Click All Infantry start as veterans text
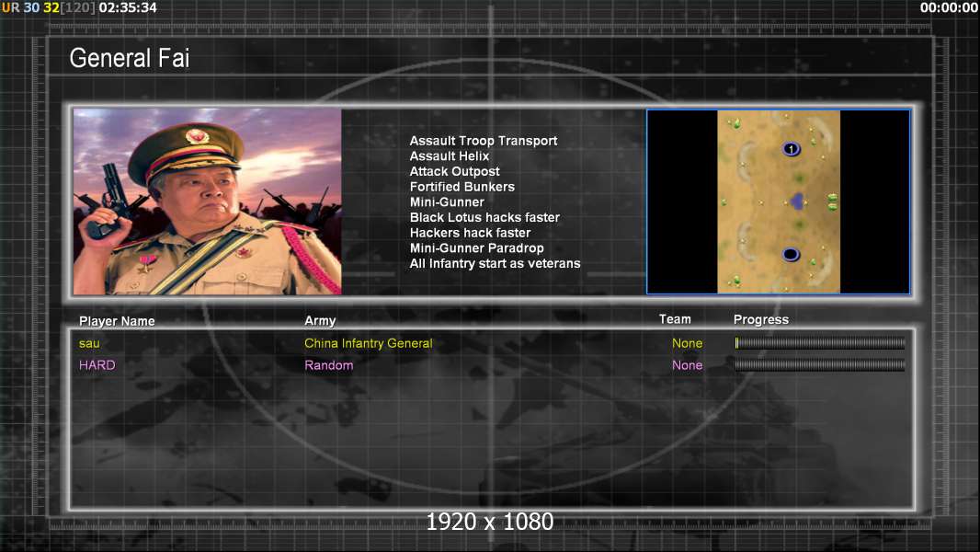This screenshot has height=552, width=980. 495,263
